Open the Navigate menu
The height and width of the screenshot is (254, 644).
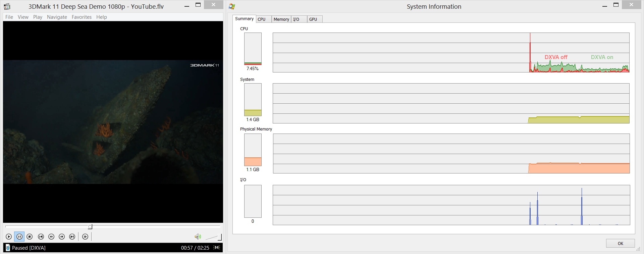57,17
